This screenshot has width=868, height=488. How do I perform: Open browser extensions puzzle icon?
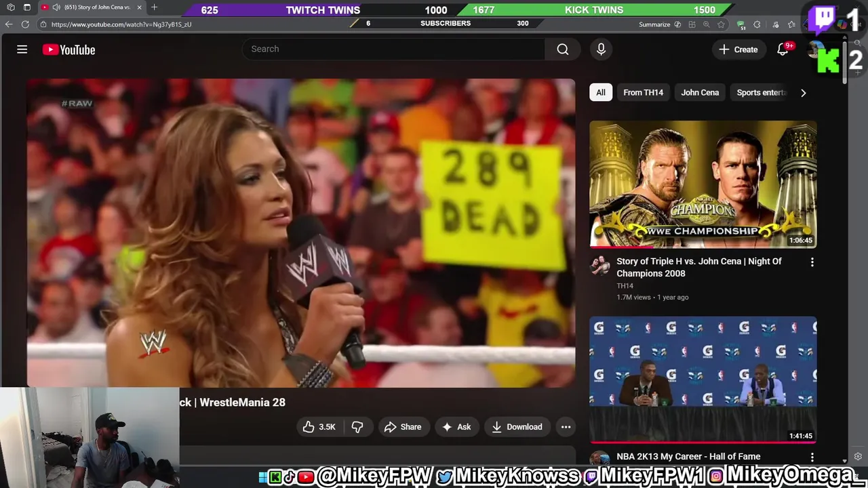757,24
